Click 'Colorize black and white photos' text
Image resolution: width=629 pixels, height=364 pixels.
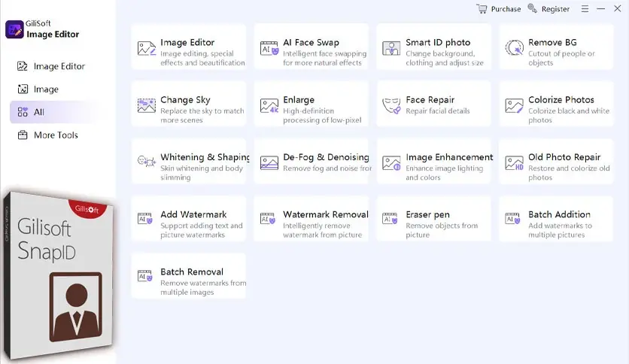[x=569, y=116]
